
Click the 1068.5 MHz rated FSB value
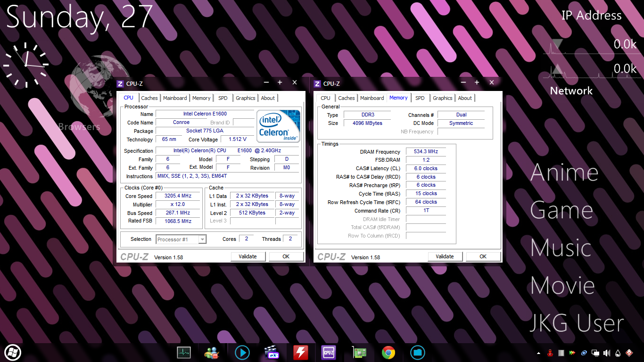click(x=178, y=221)
